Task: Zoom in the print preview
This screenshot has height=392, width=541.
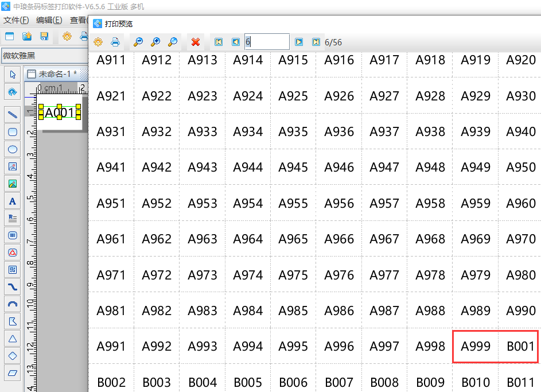Action: (x=155, y=42)
